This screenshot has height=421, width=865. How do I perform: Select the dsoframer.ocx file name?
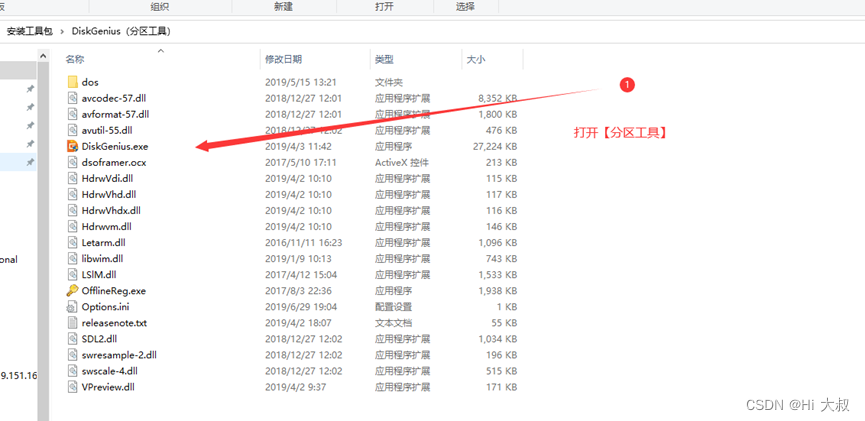(x=114, y=162)
